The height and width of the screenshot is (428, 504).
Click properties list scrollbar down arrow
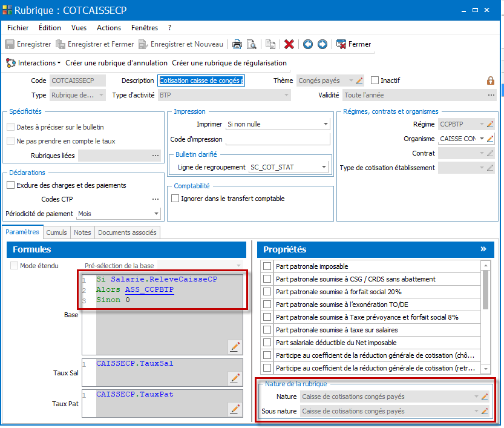coord(486,369)
